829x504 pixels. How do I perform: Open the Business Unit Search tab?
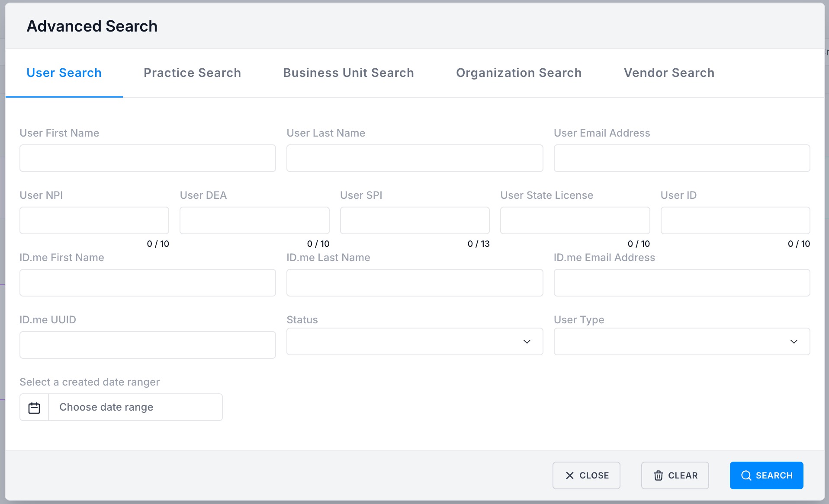[348, 73]
